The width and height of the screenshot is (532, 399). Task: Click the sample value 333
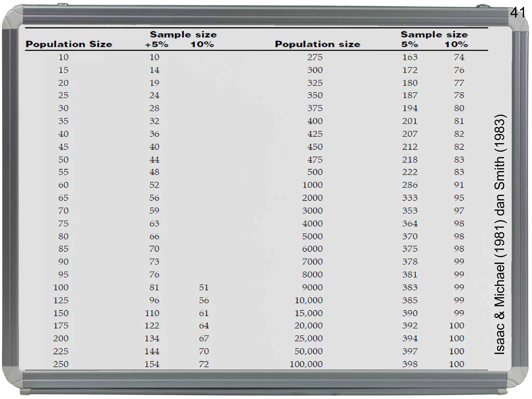tap(410, 198)
